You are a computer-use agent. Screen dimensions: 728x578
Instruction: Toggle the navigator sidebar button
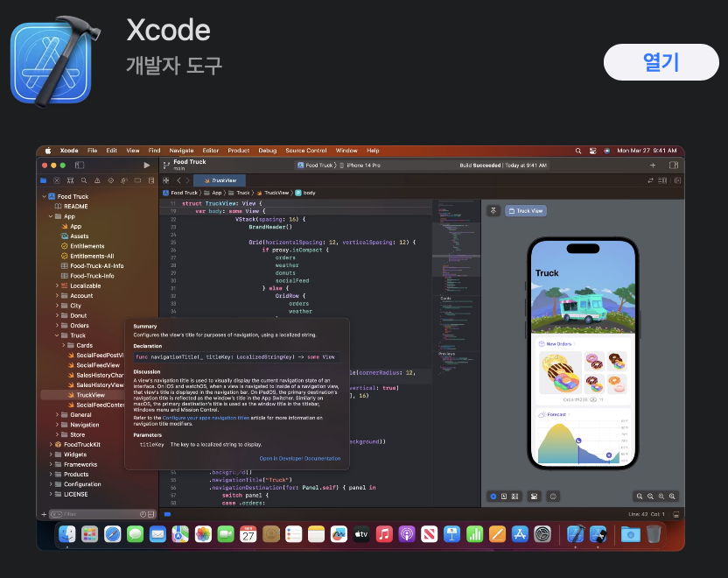click(x=80, y=165)
